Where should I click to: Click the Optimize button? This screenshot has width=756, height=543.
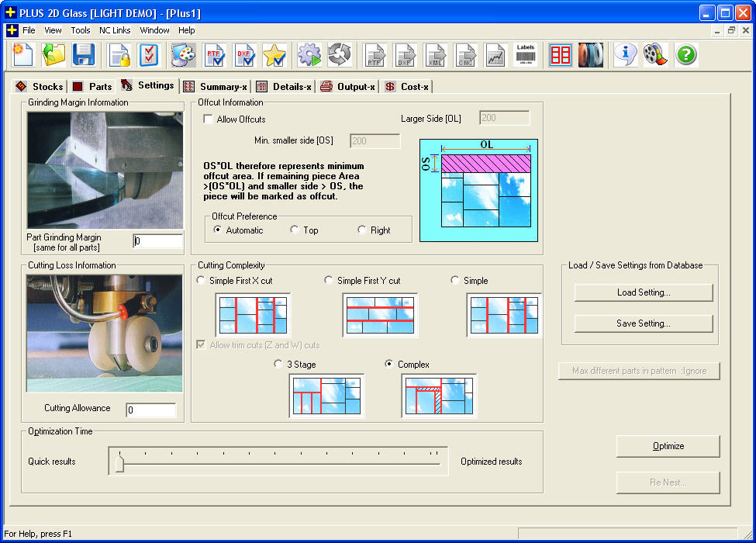pyautogui.click(x=668, y=446)
